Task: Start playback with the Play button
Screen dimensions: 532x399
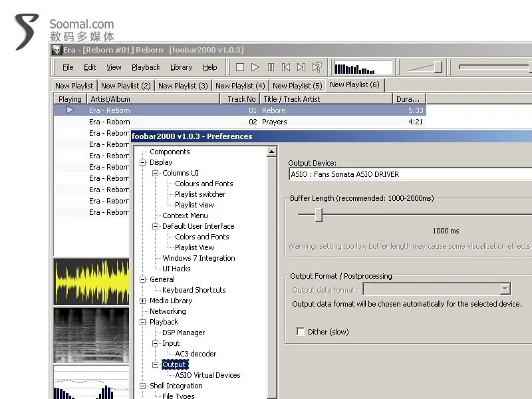Action: click(255, 67)
